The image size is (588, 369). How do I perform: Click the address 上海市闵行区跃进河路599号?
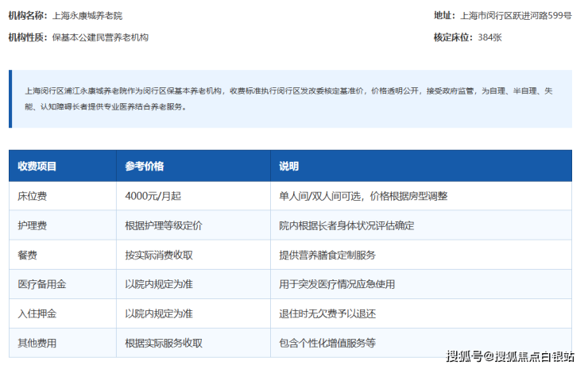tap(516, 16)
